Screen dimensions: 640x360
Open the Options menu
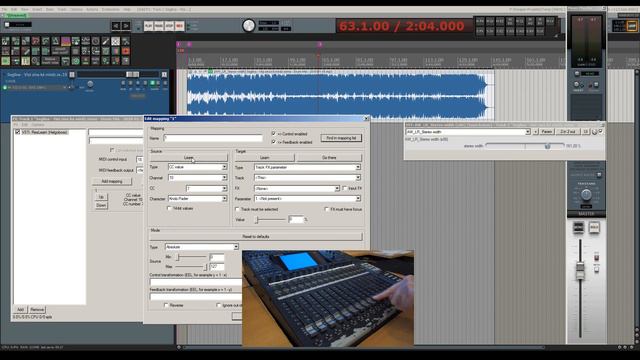pyautogui.click(x=76, y=9)
